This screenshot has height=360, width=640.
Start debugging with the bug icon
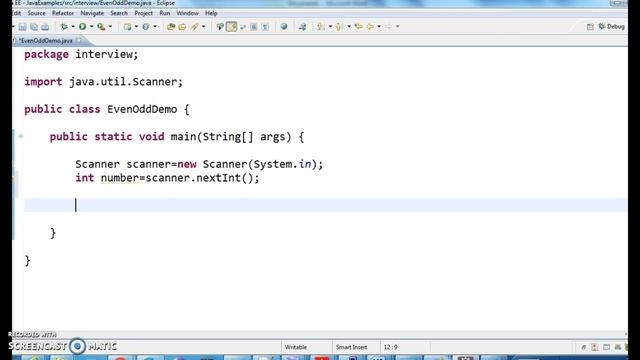pyautogui.click(x=64, y=27)
